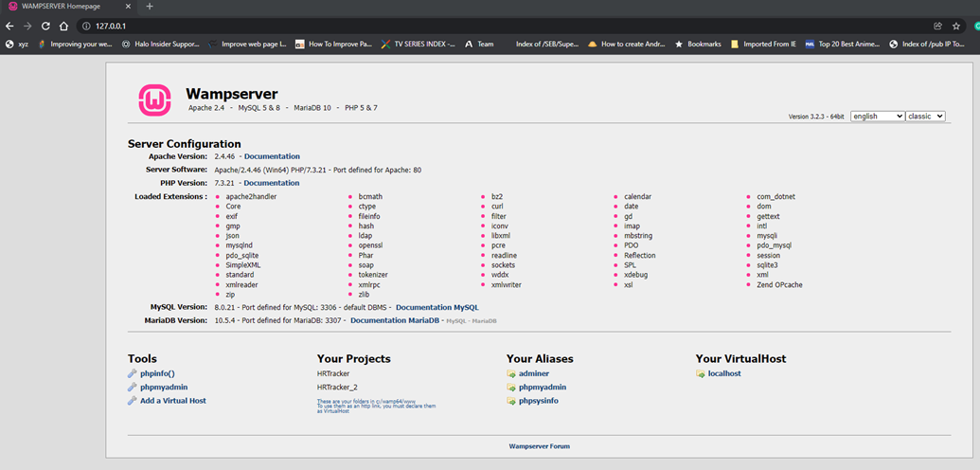Open phpmyadmin under Tools
This screenshot has width=980, height=470.
click(164, 388)
